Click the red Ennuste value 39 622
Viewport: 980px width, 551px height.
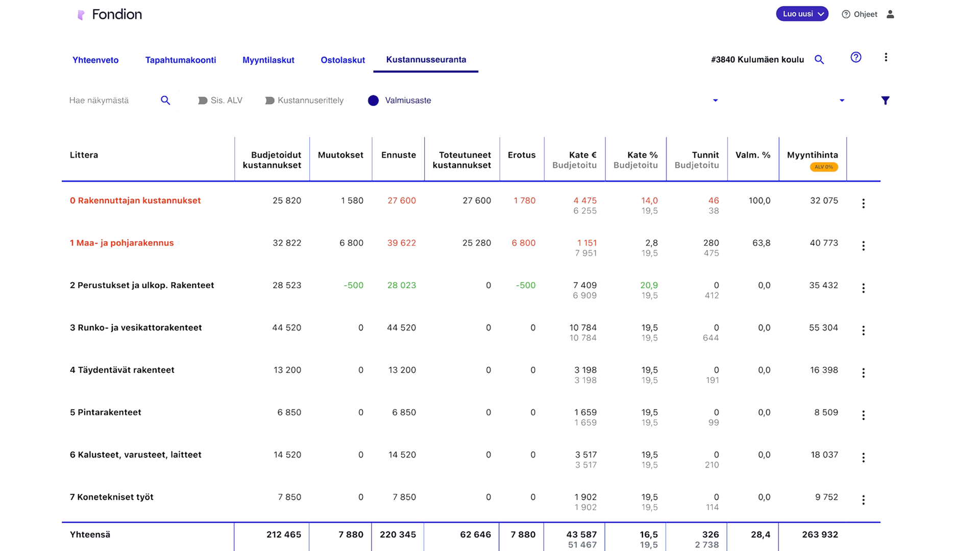402,243
